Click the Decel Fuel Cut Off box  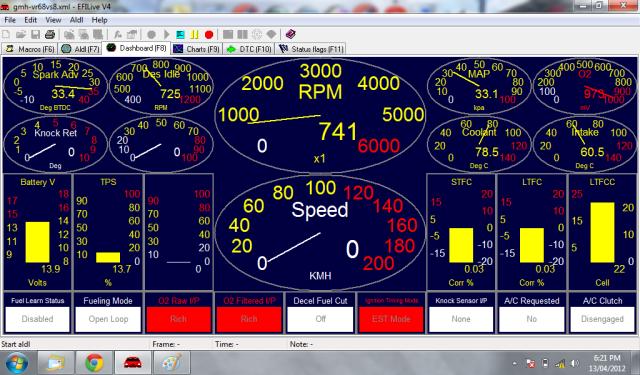320,319
